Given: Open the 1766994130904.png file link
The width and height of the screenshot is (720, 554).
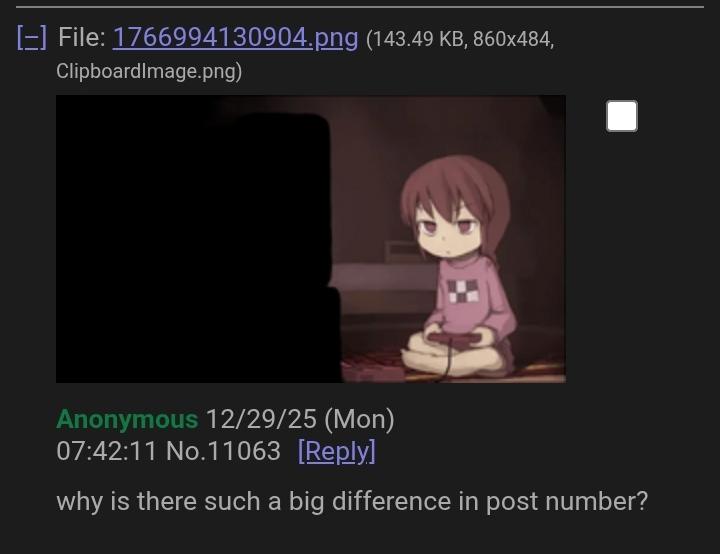Looking at the screenshot, I should point(235,37).
